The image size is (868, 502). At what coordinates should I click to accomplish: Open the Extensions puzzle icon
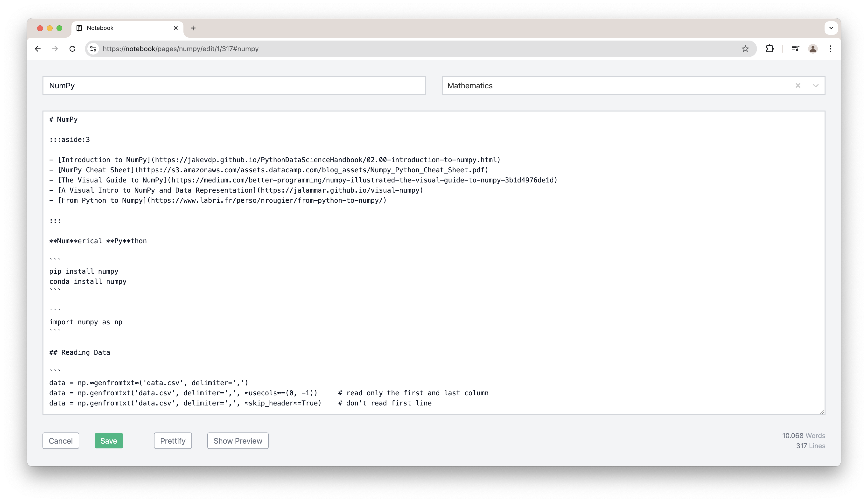click(x=770, y=49)
